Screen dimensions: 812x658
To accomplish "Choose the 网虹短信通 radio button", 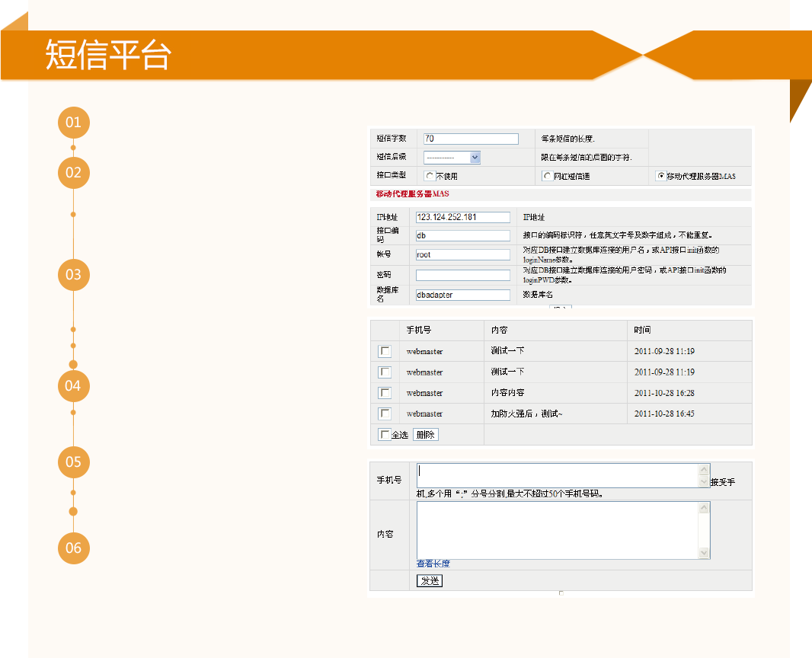I will pos(547,176).
